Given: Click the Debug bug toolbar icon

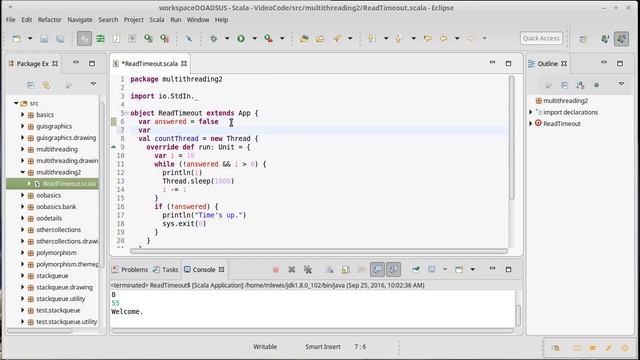Looking at the screenshot, I should point(213,38).
